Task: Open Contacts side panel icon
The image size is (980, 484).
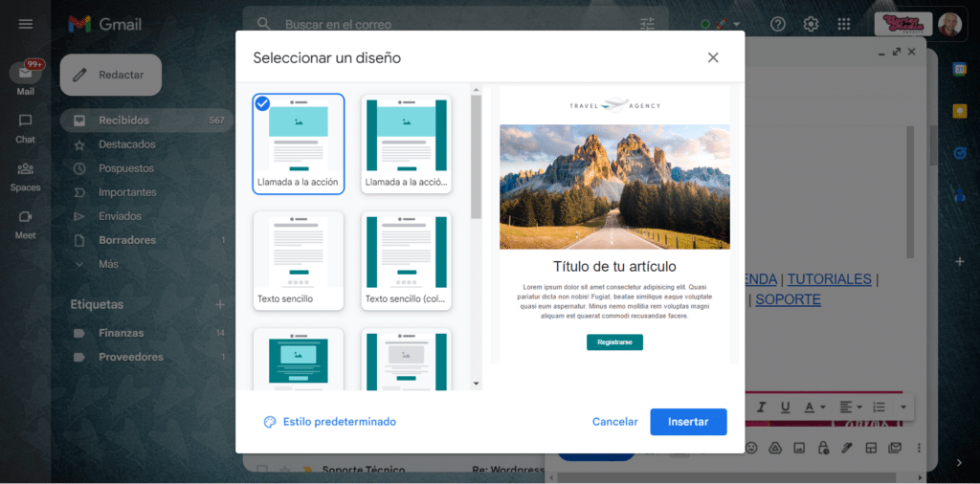Action: (x=960, y=195)
